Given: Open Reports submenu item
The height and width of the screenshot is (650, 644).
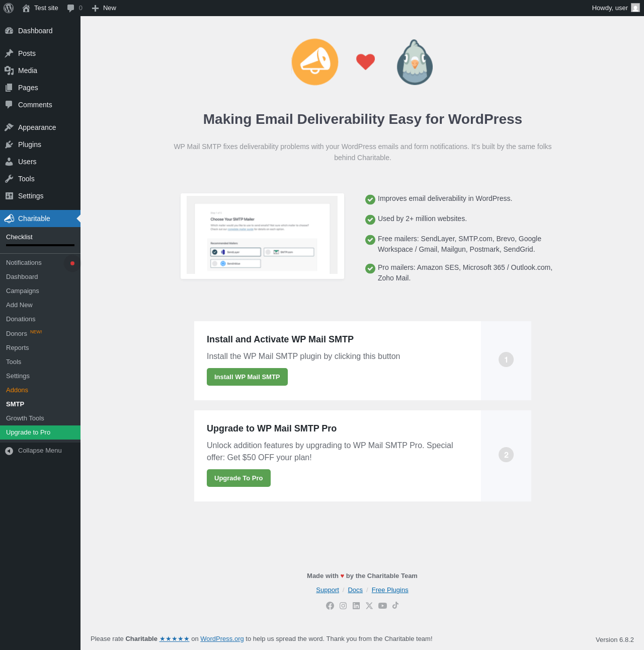Looking at the screenshot, I should click(x=18, y=348).
